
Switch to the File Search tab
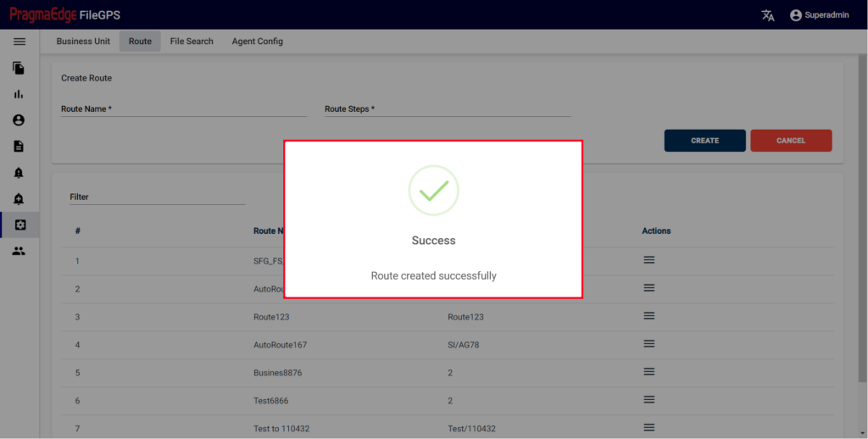coord(192,42)
